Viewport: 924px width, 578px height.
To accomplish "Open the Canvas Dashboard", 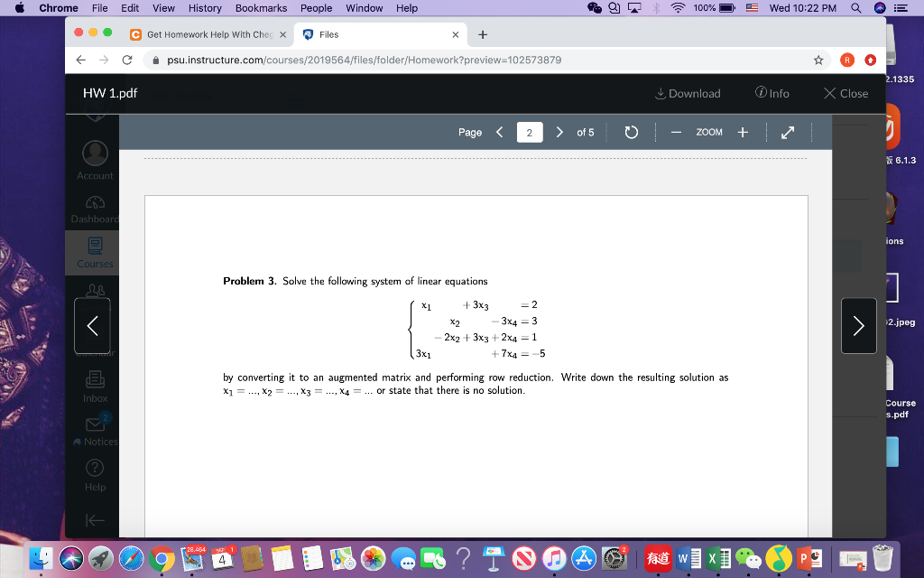I will [95, 208].
